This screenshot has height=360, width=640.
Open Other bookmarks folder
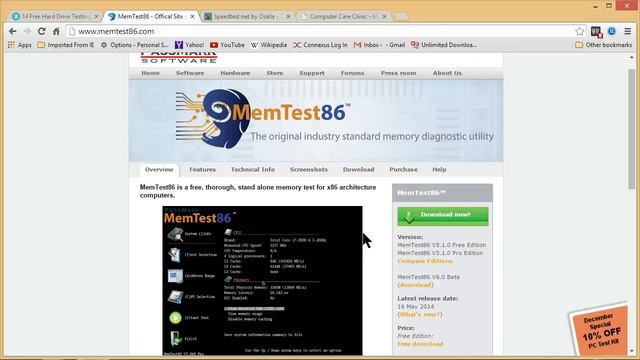[604, 45]
